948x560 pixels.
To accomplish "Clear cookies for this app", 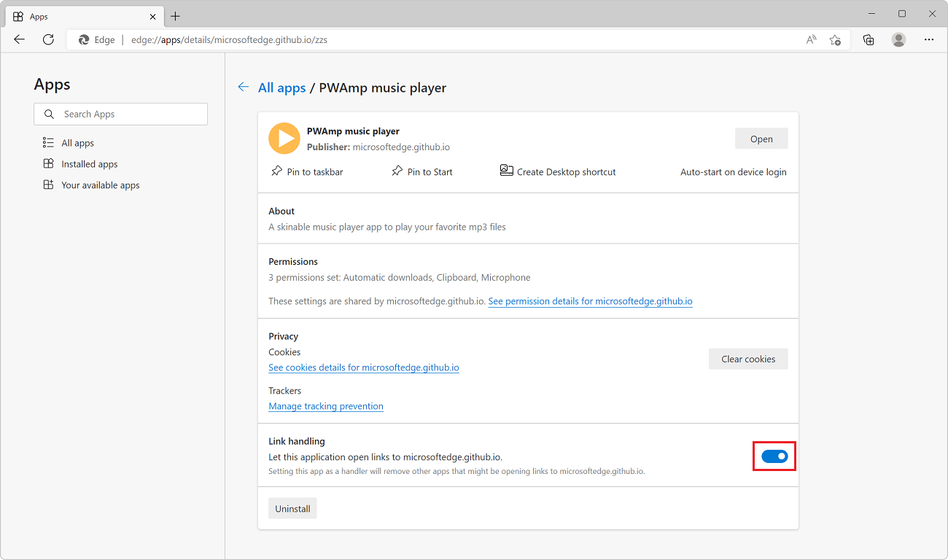I will [748, 359].
